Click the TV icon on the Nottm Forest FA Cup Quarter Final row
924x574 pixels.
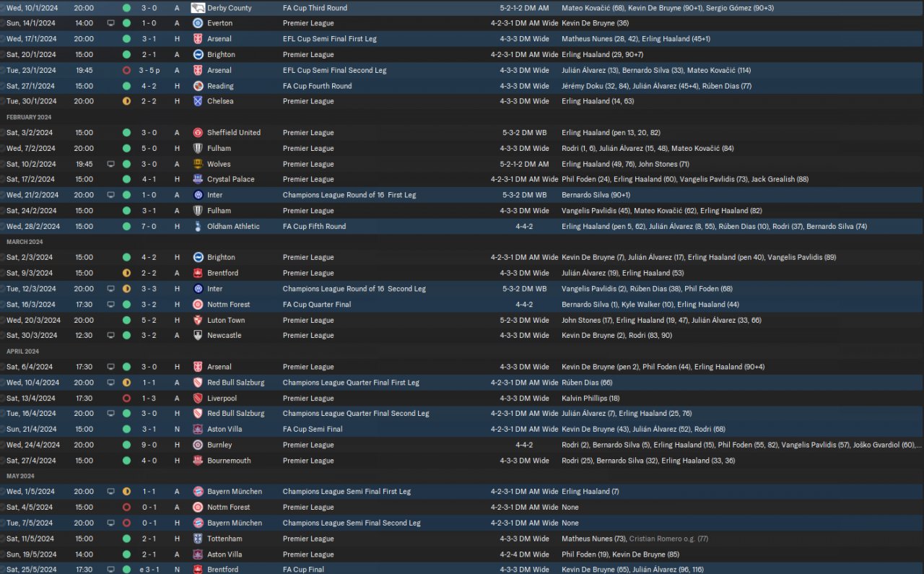pos(110,305)
